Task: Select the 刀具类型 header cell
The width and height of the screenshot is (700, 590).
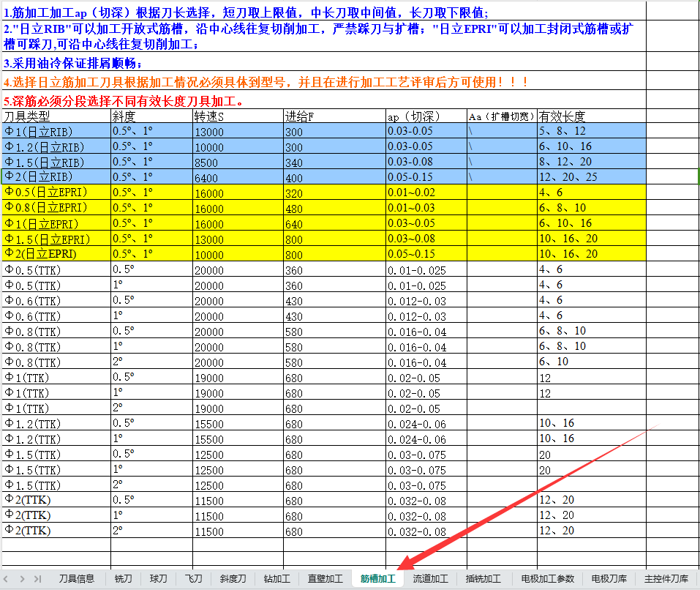Action: (56, 116)
